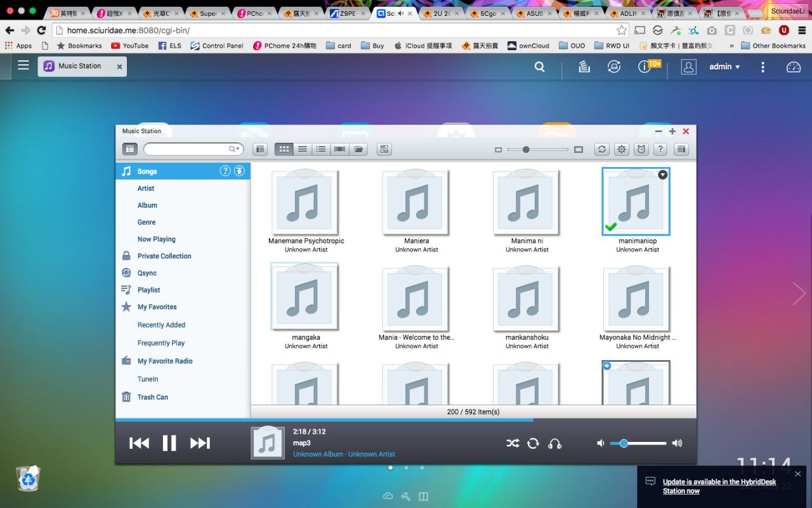This screenshot has height=508, width=812.
Task: Open dropdown arrow on manimaniop thumbnail
Action: point(662,175)
